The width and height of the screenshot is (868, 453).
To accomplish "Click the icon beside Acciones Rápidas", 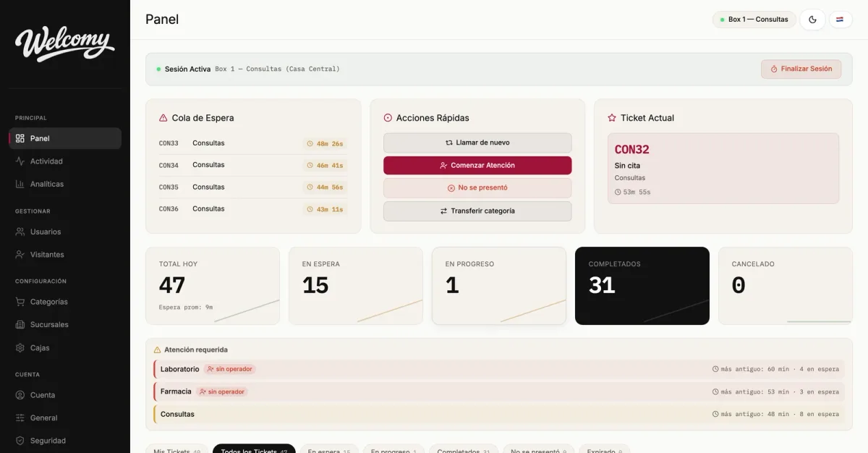I will tap(388, 118).
